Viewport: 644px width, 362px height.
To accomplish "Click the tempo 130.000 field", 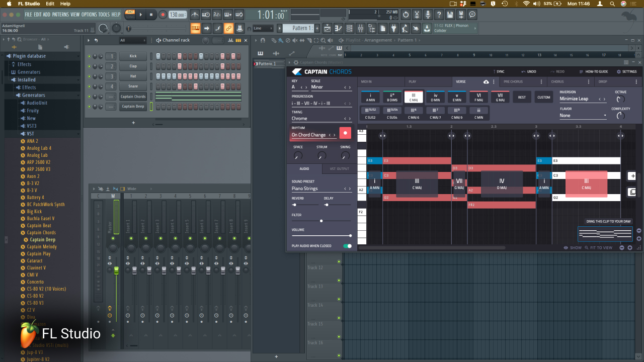I will pyautogui.click(x=178, y=15).
